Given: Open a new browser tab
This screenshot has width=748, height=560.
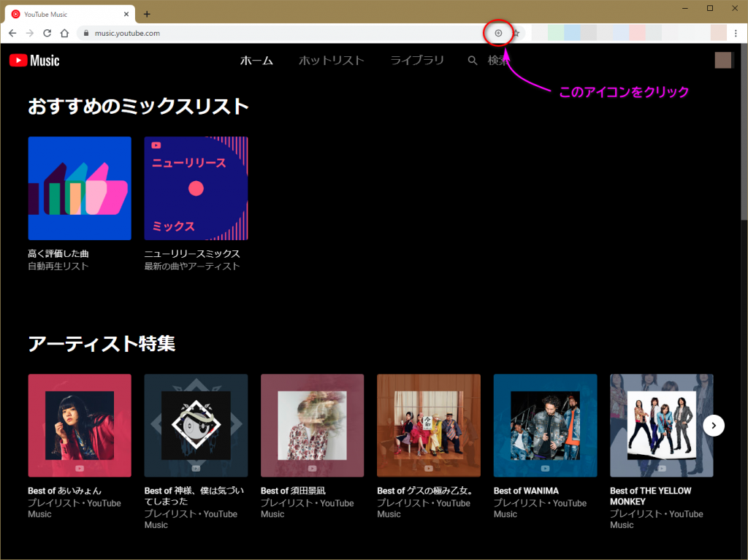Looking at the screenshot, I should click(x=147, y=14).
